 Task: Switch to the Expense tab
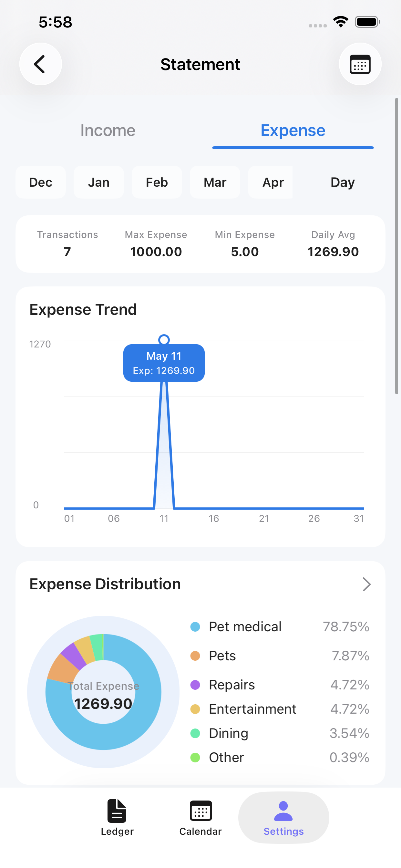(x=293, y=130)
